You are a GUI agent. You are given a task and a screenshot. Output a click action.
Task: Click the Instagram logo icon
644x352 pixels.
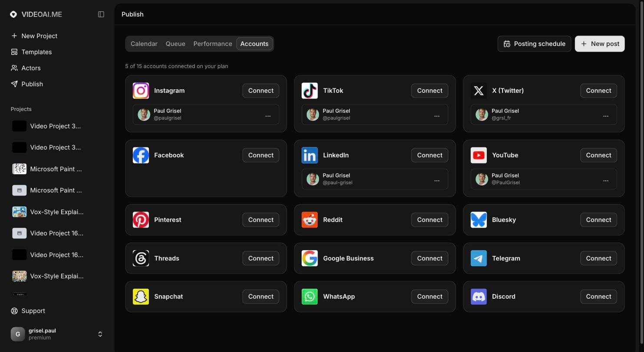coord(141,91)
